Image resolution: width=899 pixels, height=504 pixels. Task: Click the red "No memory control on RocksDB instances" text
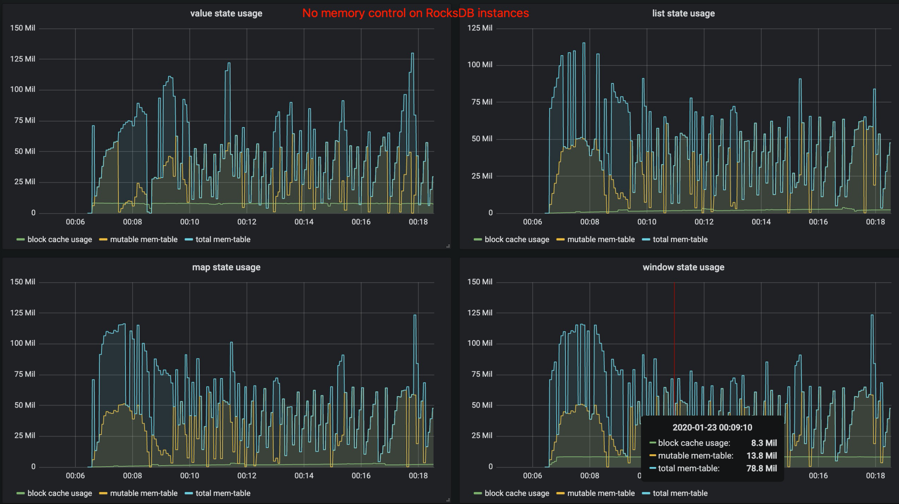(415, 13)
